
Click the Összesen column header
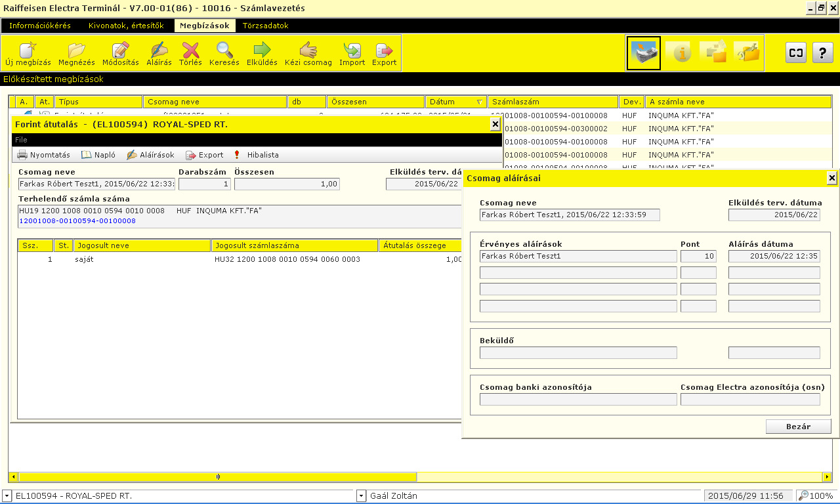[x=376, y=102]
